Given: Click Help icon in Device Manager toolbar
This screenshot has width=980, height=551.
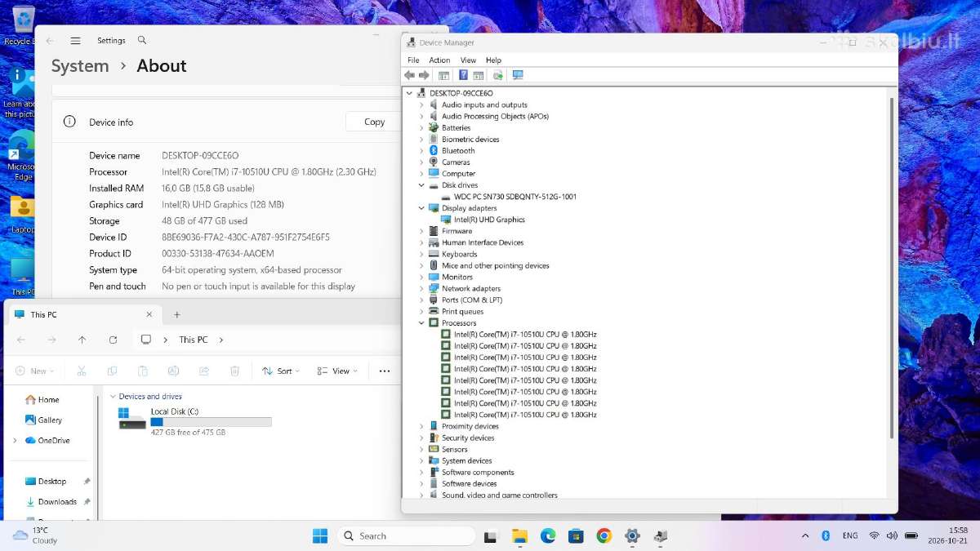Looking at the screenshot, I should pyautogui.click(x=463, y=75).
